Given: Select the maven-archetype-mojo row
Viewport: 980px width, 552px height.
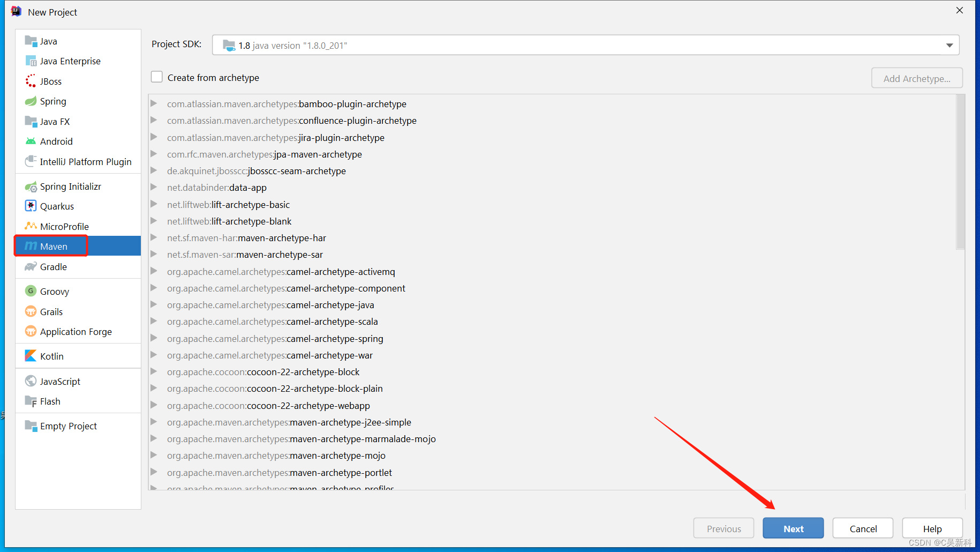Looking at the screenshot, I should pyautogui.click(x=552, y=456).
